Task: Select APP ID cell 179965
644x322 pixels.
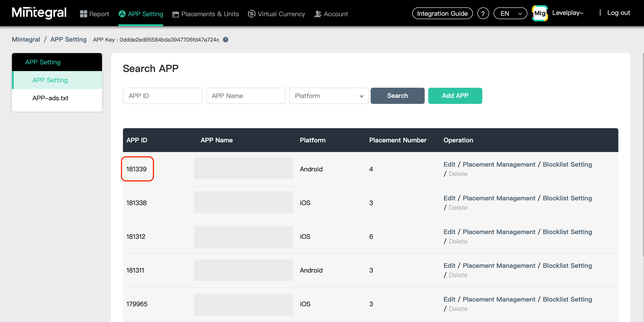Action: (137, 304)
